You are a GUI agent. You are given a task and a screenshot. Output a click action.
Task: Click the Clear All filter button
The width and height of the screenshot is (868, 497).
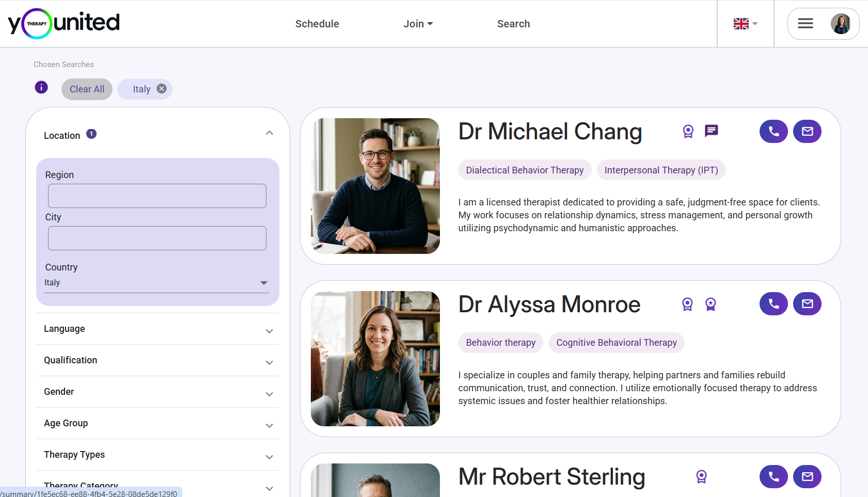pyautogui.click(x=87, y=89)
